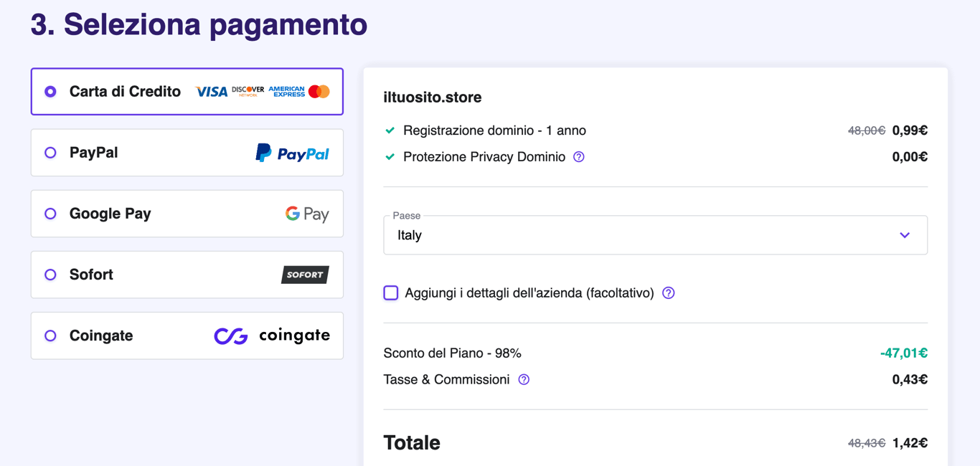Open Tasse & Commissioni help tooltip
Image resolution: width=980 pixels, height=466 pixels.
523,379
